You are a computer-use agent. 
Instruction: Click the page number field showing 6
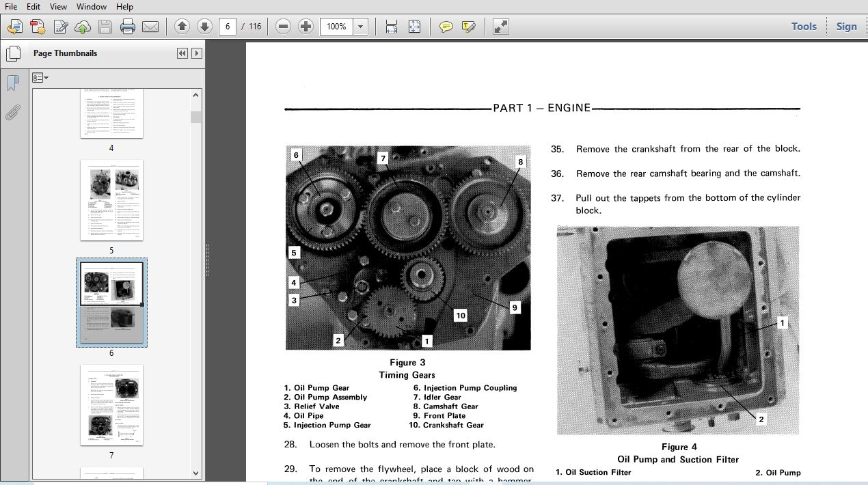228,27
